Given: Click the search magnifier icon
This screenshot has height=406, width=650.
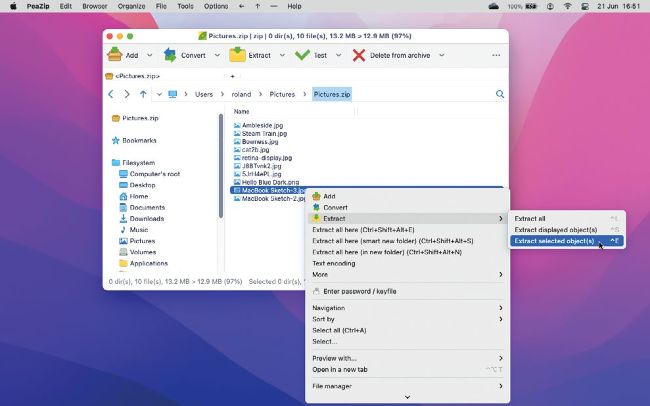Looking at the screenshot, I should click(500, 94).
